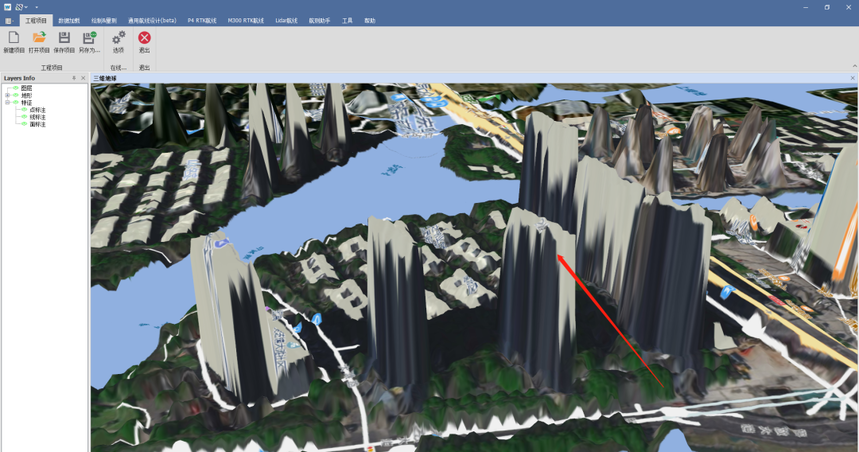Open the 绘制&量测 tab
This screenshot has height=452, width=859.
coord(104,21)
